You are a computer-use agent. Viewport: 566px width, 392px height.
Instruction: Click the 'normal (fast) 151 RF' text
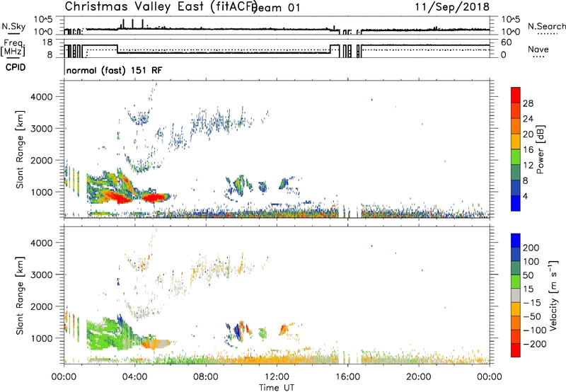click(114, 70)
